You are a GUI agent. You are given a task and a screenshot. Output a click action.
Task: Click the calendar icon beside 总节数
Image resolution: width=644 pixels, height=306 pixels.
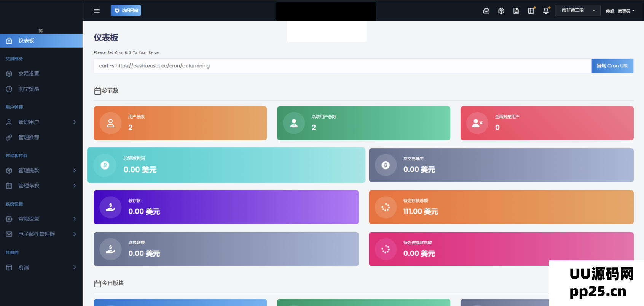click(97, 91)
